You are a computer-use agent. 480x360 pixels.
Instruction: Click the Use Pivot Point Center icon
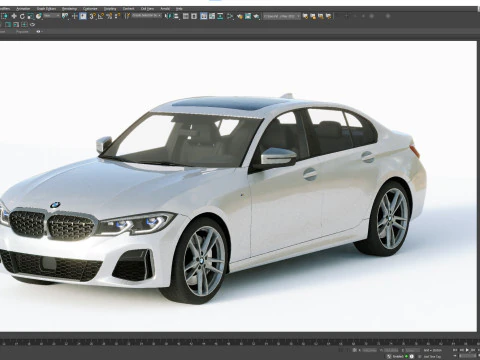65,16
